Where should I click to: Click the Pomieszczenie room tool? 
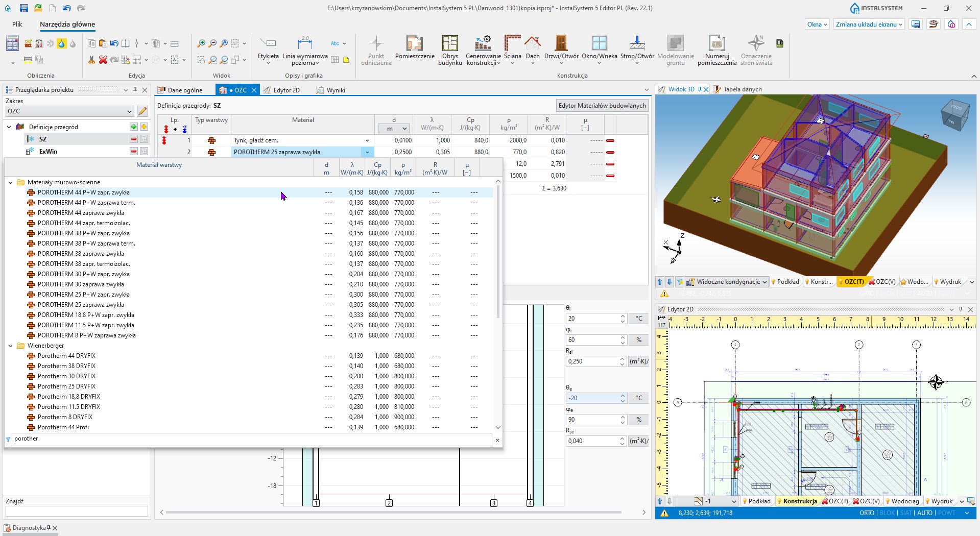pyautogui.click(x=415, y=48)
